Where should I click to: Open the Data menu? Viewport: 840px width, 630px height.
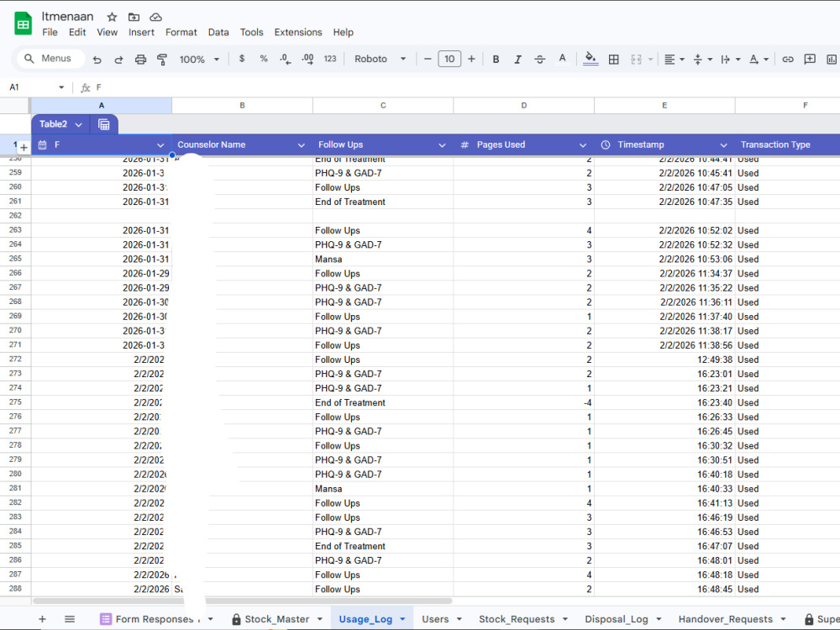click(x=218, y=32)
